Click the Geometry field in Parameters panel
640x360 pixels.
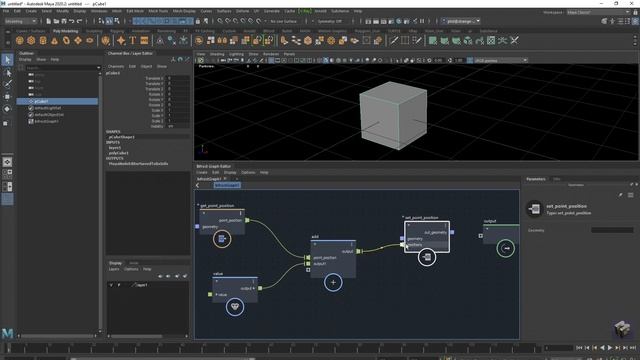tap(612, 230)
